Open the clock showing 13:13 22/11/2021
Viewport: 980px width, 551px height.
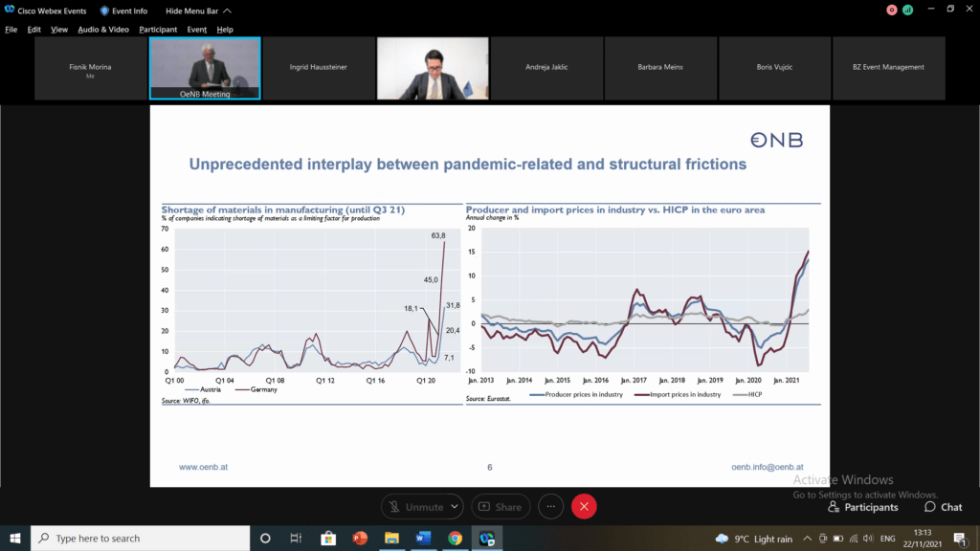pos(923,539)
